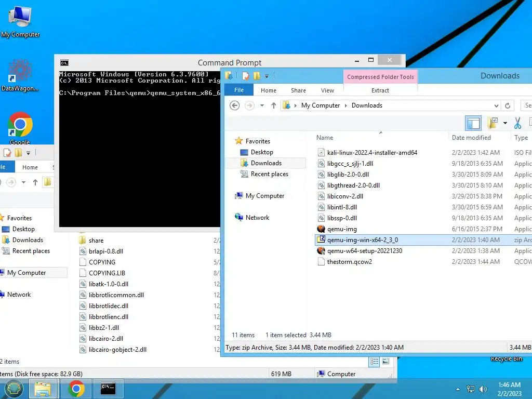This screenshot has height=399, width=532.
Task: Click the Start button on taskbar
Action: [13, 389]
